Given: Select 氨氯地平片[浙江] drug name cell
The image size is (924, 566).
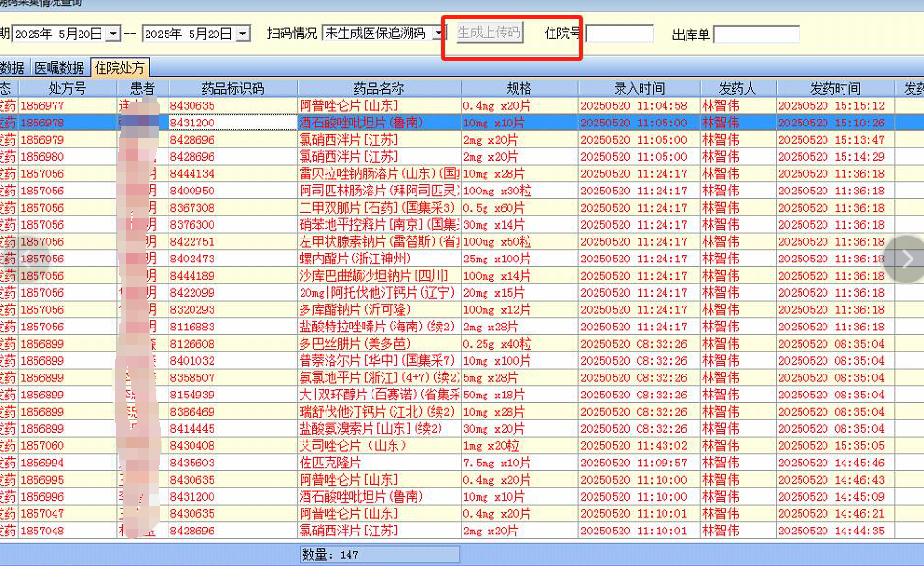Looking at the screenshot, I should pos(379,378).
